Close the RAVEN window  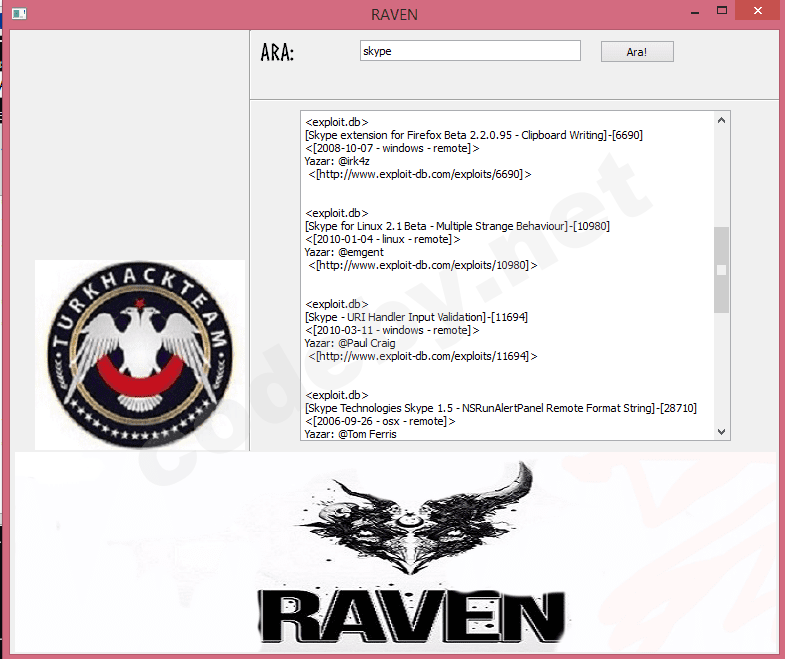click(758, 11)
